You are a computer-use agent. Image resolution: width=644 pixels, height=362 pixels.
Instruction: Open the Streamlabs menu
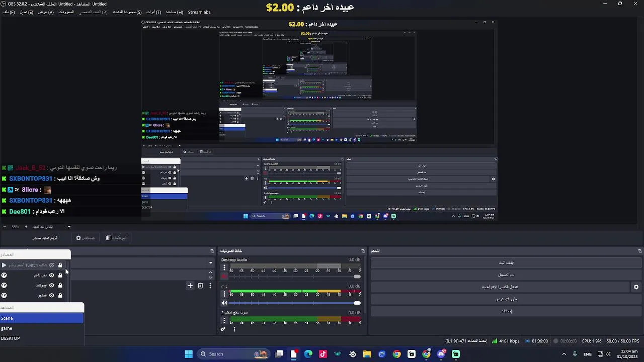199,12
